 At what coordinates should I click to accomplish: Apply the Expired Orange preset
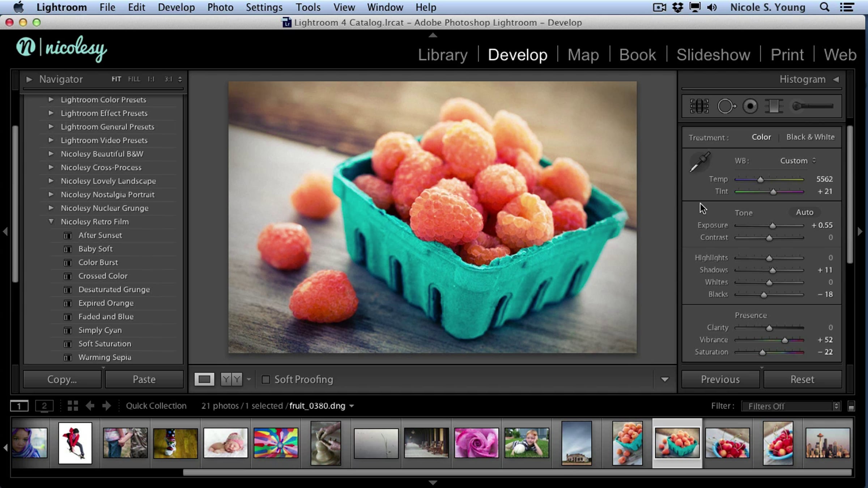[x=106, y=303]
